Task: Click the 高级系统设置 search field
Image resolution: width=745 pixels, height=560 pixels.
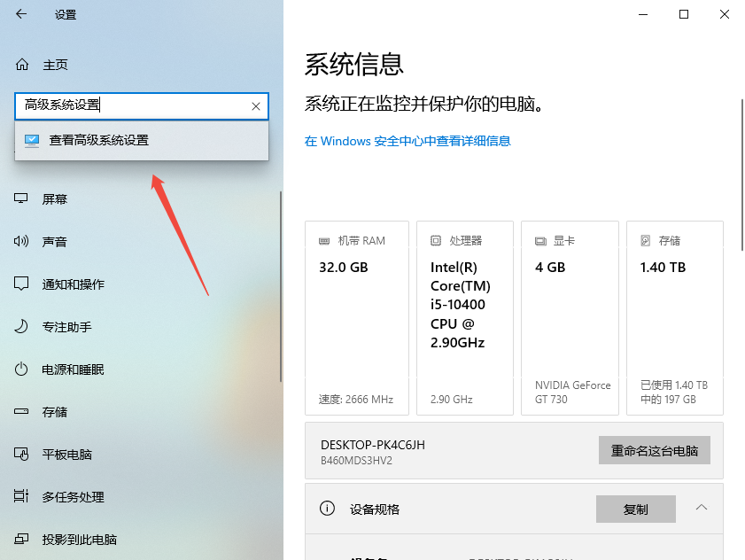Action: pyautogui.click(x=142, y=106)
